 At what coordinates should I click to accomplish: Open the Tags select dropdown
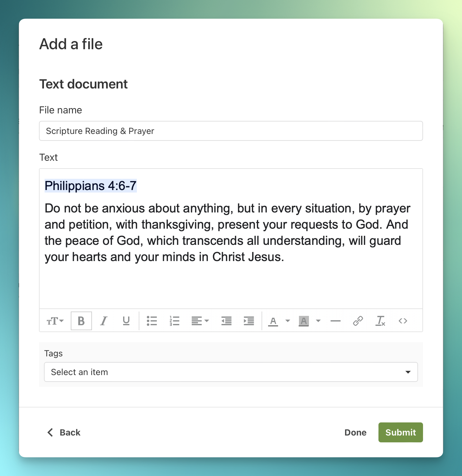231,372
